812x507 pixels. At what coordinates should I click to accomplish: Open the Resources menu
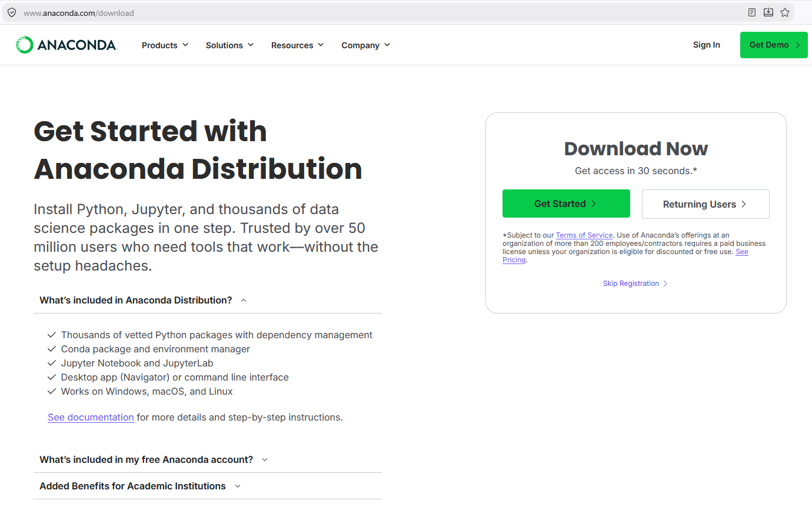[298, 45]
